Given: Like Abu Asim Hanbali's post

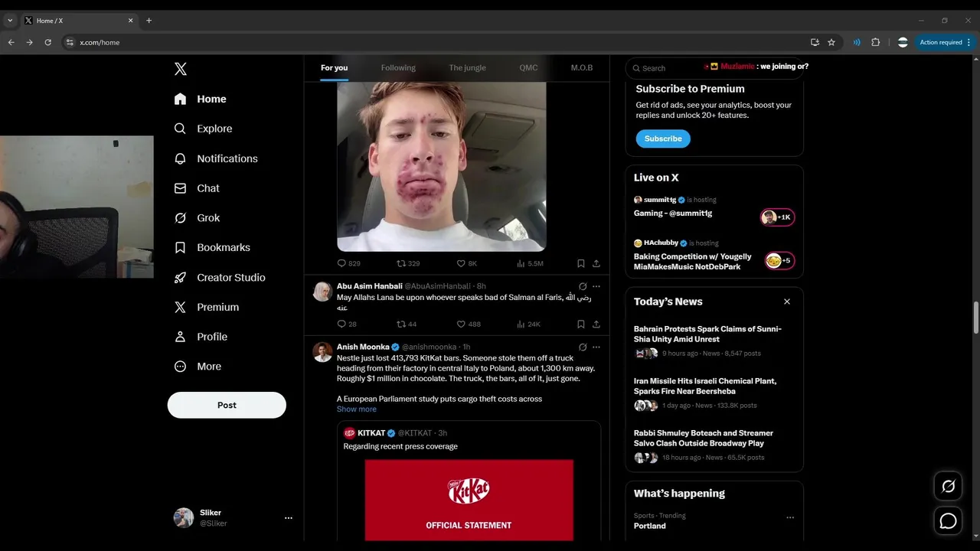Looking at the screenshot, I should point(469,324).
